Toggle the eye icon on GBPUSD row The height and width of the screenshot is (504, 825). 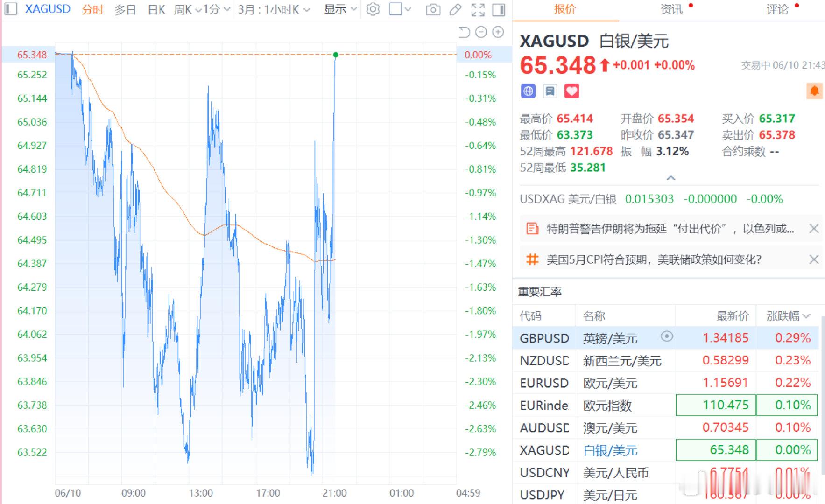click(667, 336)
